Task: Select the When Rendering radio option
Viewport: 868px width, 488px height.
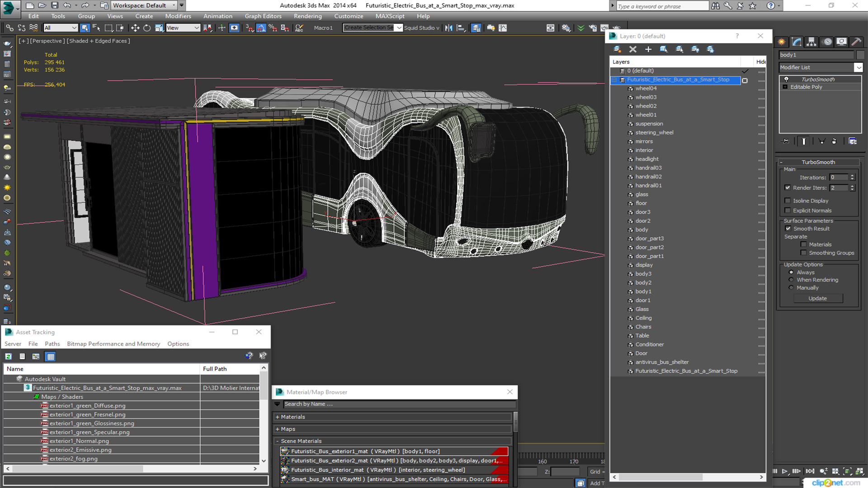Action: pyautogui.click(x=791, y=280)
